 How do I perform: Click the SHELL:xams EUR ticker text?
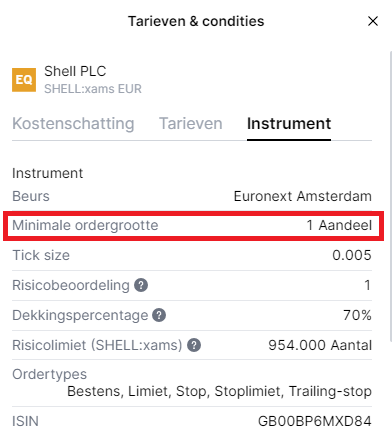[x=93, y=89]
